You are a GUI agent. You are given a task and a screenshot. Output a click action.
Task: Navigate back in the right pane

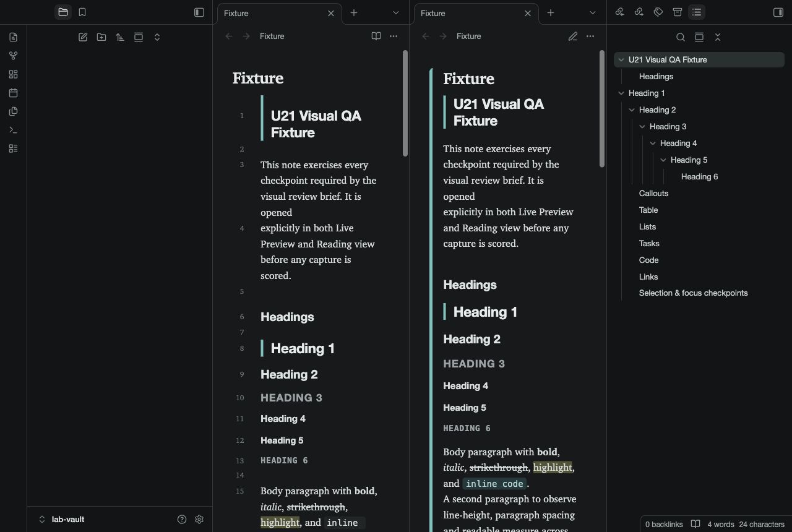coord(426,36)
